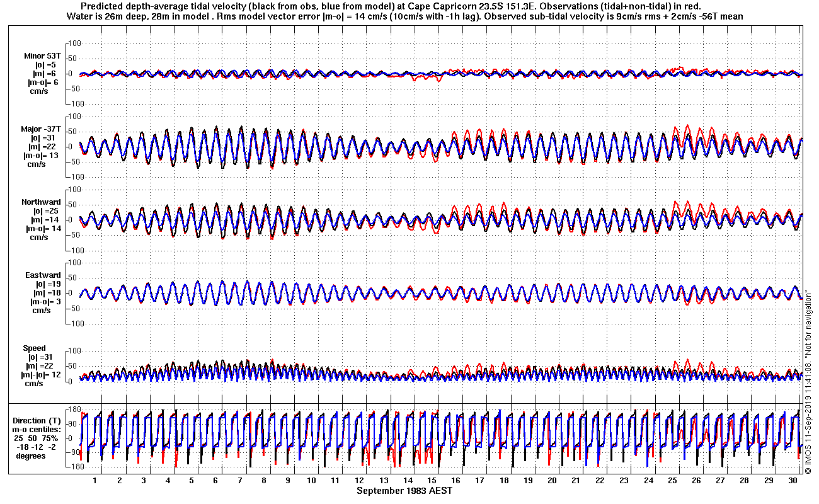Viewport: 819px width, 504px height.
Task: Click '|m-o|= 6' in the Minor panel
Action: (x=43, y=83)
